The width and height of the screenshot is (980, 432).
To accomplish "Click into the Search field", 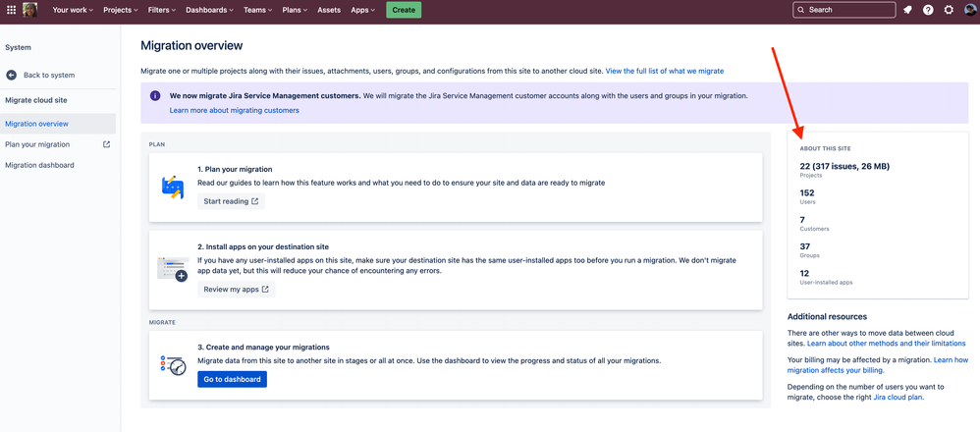I will 844,10.
